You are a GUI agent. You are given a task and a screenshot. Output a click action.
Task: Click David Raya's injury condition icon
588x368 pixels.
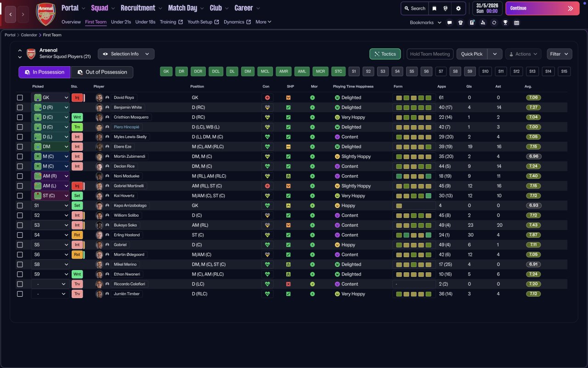(x=267, y=98)
